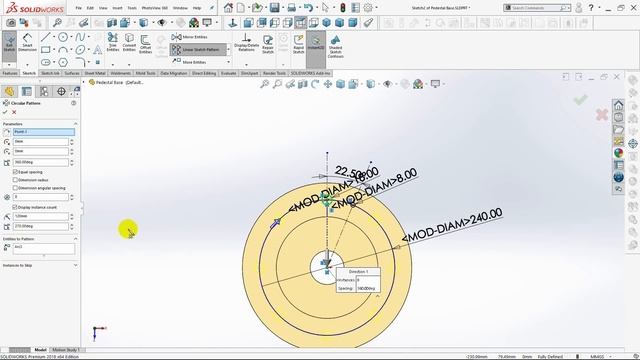This screenshot has height=360, width=640.
Task: Expand the Trim Entities dropdown arrow
Action: click(x=113, y=64)
